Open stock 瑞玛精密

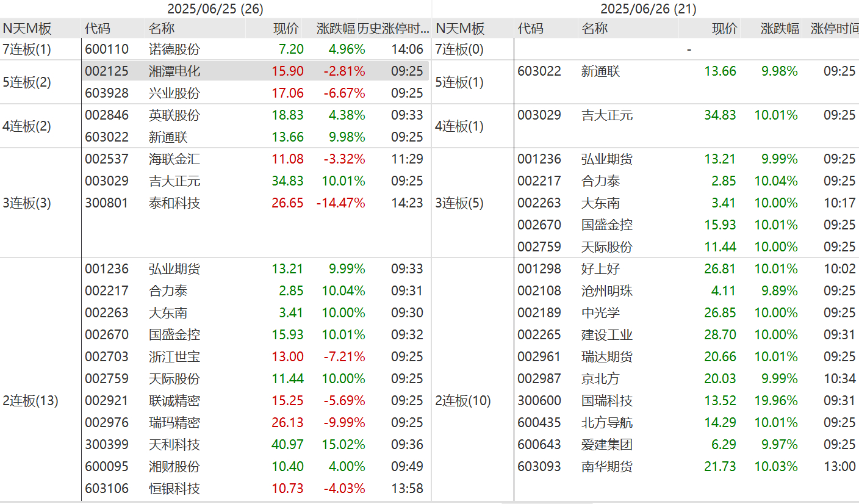pyautogui.click(x=174, y=423)
